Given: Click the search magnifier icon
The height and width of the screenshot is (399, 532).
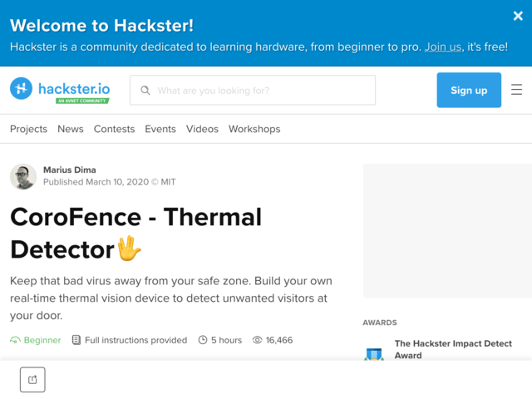Looking at the screenshot, I should click(x=145, y=91).
